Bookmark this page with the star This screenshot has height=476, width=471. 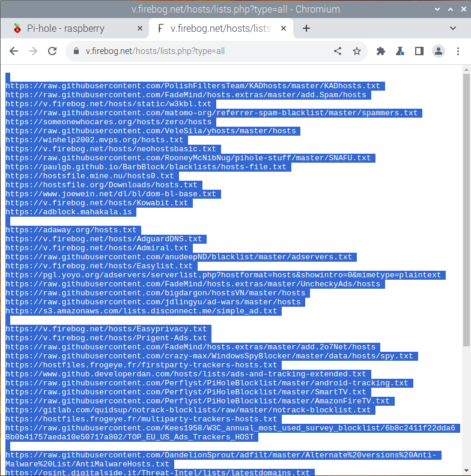click(x=357, y=51)
